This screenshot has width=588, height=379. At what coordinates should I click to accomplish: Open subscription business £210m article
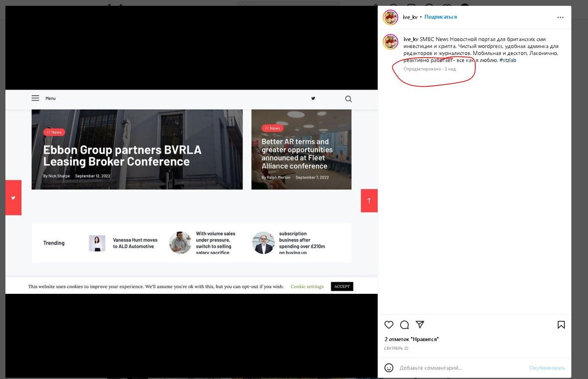pyautogui.click(x=302, y=243)
